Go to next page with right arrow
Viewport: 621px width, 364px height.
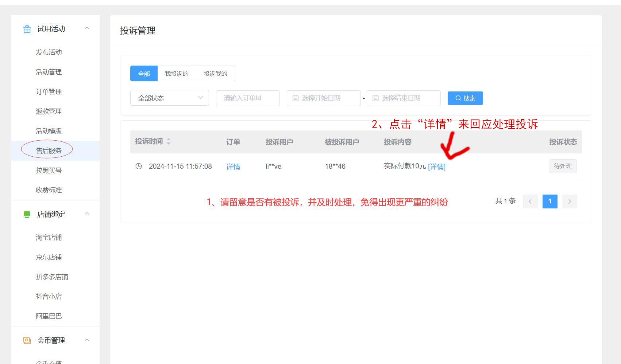(570, 201)
